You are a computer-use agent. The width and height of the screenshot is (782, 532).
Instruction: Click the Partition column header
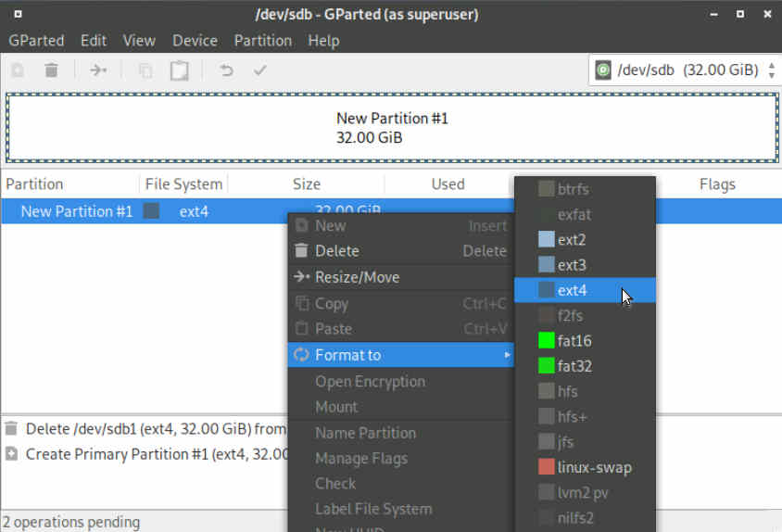click(34, 184)
